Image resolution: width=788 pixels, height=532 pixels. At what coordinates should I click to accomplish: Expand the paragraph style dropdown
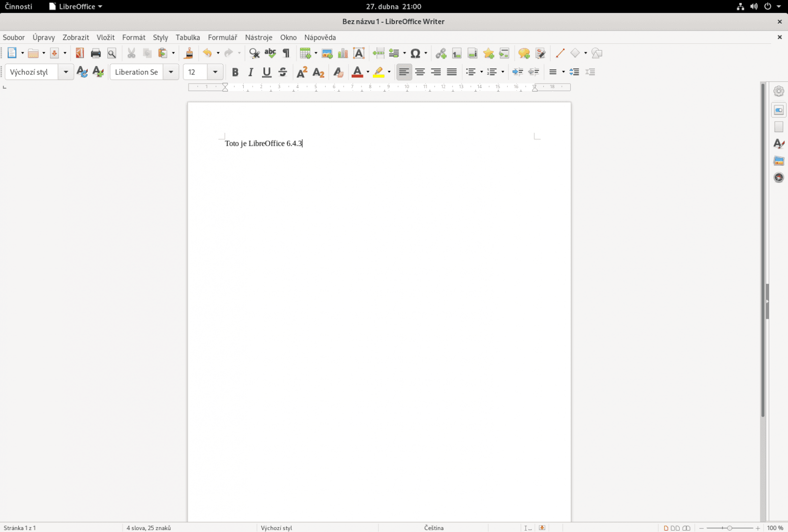[66, 72]
